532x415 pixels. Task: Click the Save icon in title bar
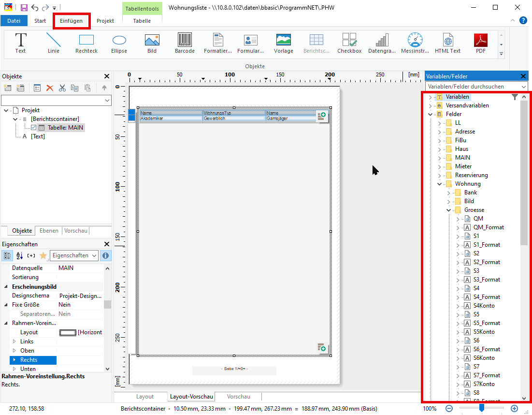[x=24, y=7]
